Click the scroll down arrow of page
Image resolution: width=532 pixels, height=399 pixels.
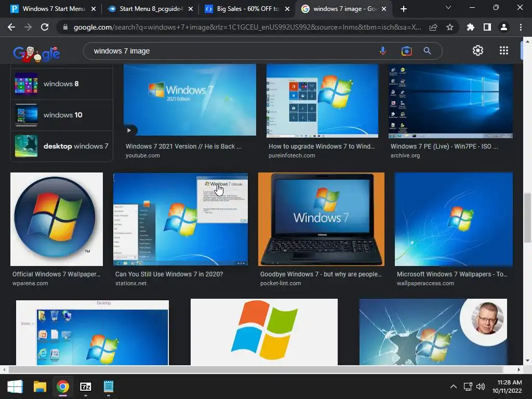click(527, 361)
